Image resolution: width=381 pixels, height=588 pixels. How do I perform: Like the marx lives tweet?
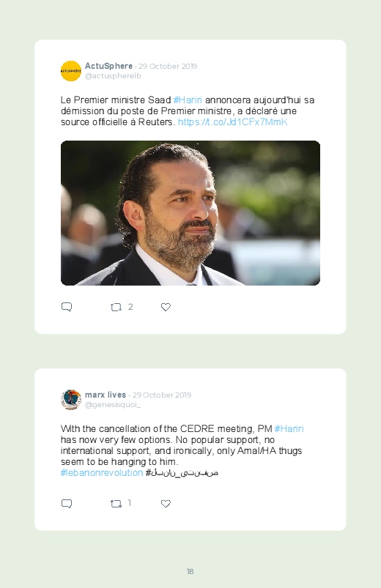(166, 504)
